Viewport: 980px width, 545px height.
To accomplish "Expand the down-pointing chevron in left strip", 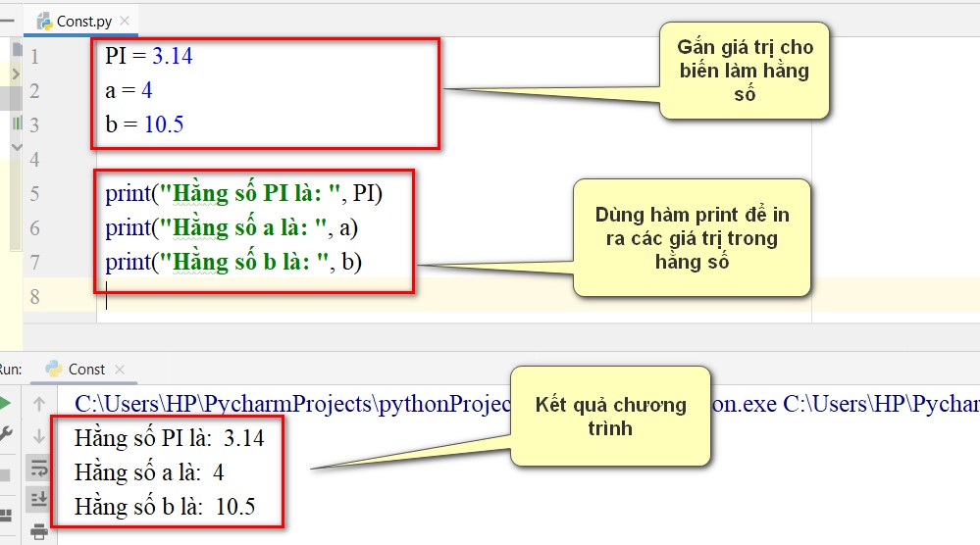I will click(x=17, y=147).
